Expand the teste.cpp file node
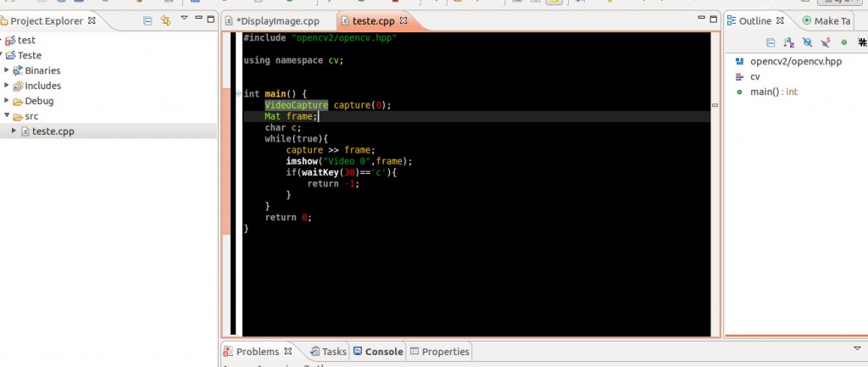The width and height of the screenshot is (868, 367). coord(14,131)
